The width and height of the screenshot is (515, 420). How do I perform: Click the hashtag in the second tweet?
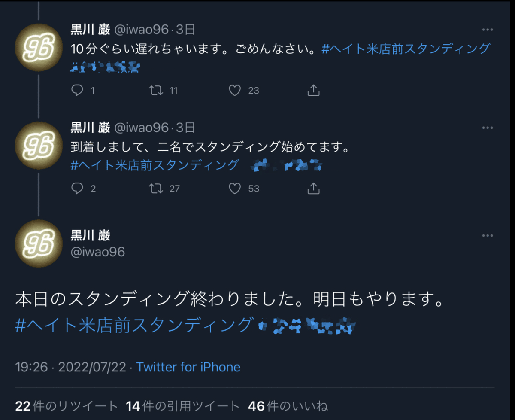click(x=154, y=165)
